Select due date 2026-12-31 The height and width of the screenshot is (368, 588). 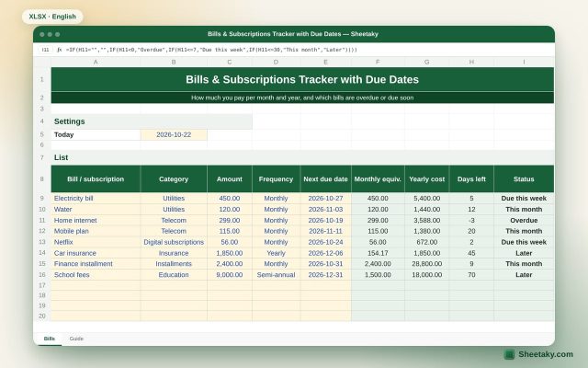click(325, 275)
